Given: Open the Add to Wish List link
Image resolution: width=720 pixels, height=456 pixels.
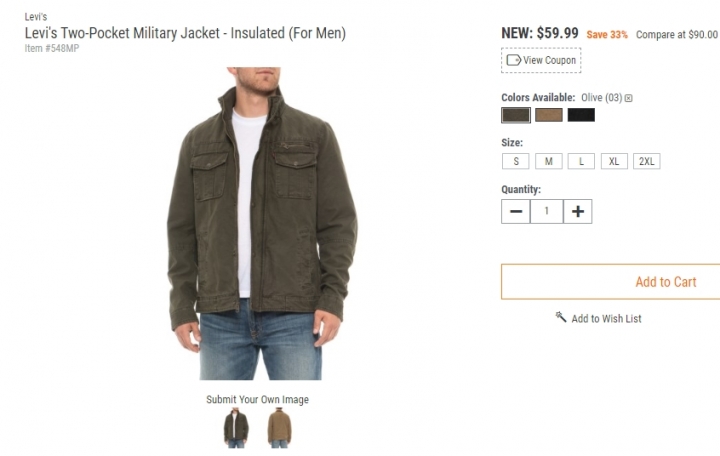Looking at the screenshot, I should point(606,319).
